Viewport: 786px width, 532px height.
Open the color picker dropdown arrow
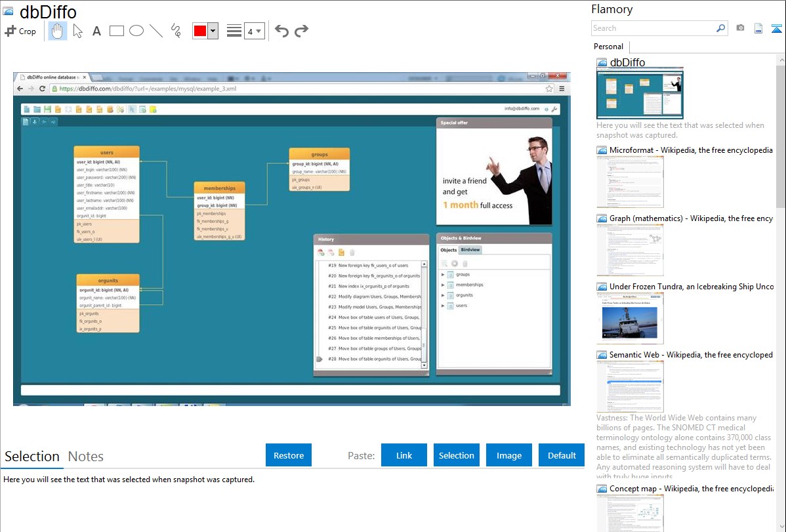tap(213, 31)
